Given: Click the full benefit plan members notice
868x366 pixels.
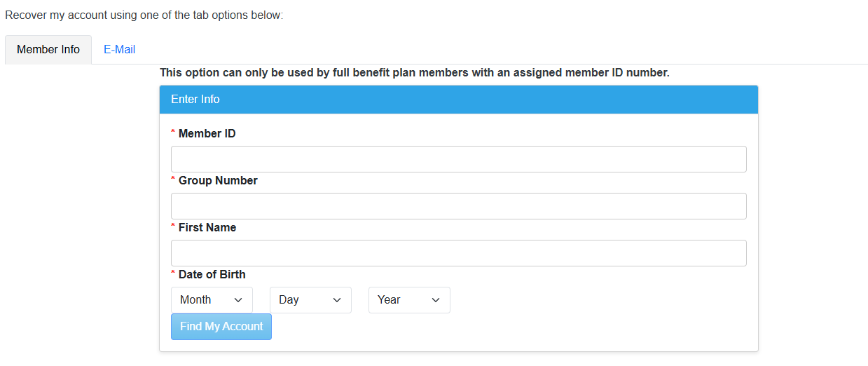Looking at the screenshot, I should pos(415,72).
